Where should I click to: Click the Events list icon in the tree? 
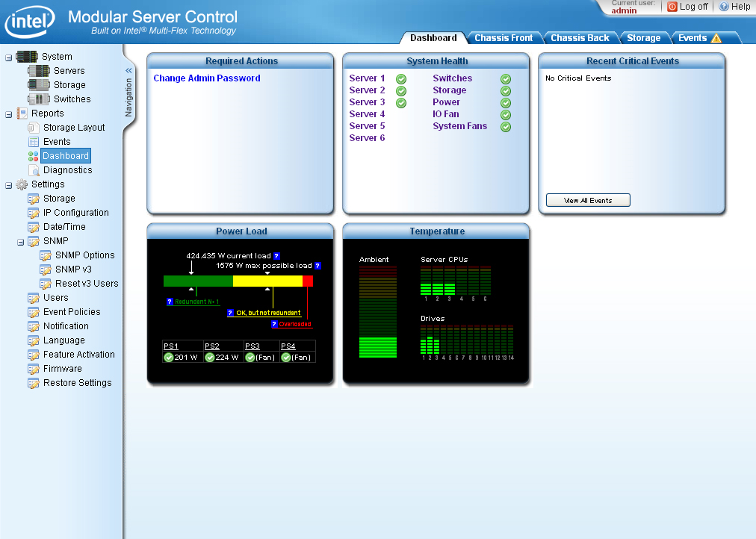click(x=34, y=142)
